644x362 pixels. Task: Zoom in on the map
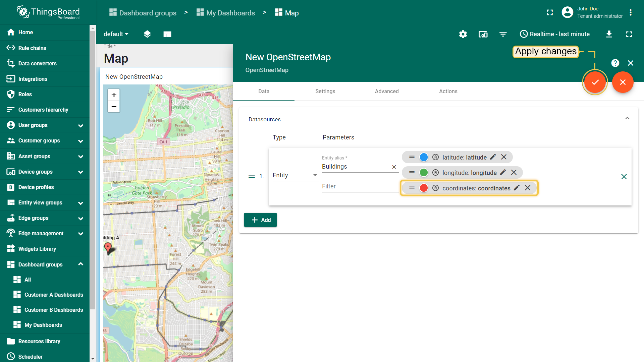click(x=114, y=95)
